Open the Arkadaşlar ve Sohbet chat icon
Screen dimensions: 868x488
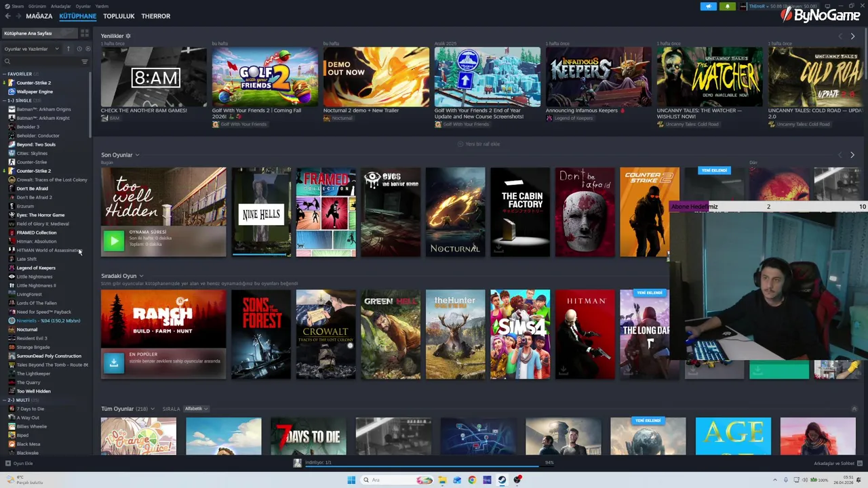859,464
